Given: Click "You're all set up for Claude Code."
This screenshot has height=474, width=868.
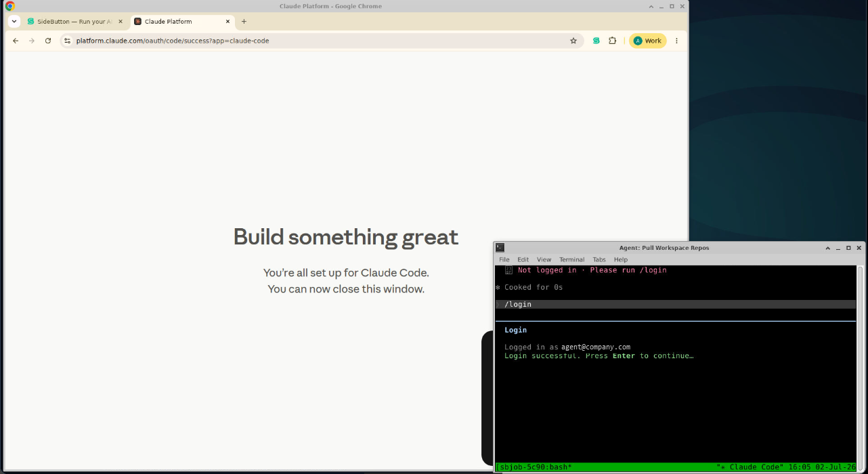Looking at the screenshot, I should [346, 273].
